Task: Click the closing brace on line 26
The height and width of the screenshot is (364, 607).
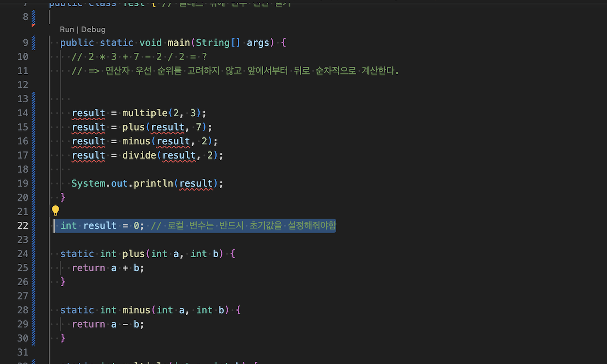Action: pos(63,282)
